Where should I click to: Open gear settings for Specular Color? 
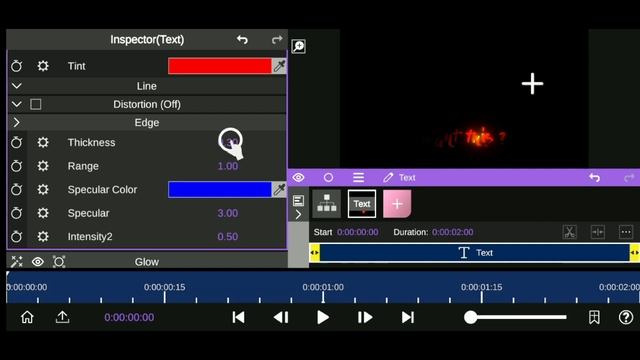43,189
